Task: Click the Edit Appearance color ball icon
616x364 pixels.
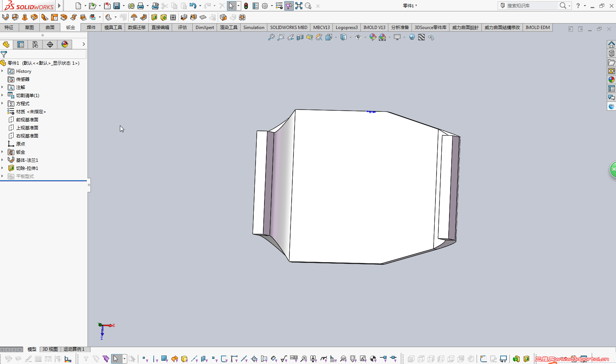Action: coord(373,37)
